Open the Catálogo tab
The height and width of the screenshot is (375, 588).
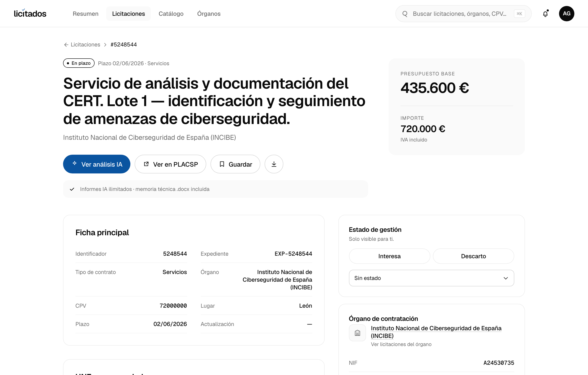coord(171,14)
